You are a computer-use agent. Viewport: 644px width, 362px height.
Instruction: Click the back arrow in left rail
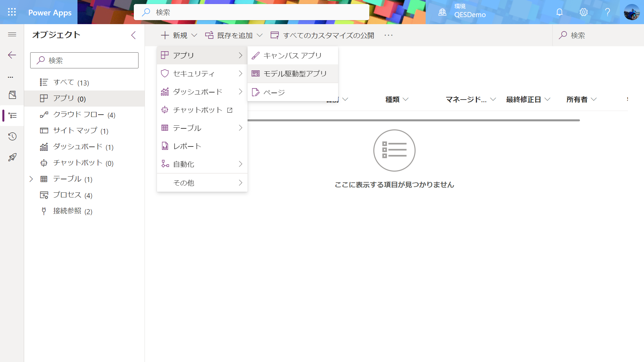point(12,55)
